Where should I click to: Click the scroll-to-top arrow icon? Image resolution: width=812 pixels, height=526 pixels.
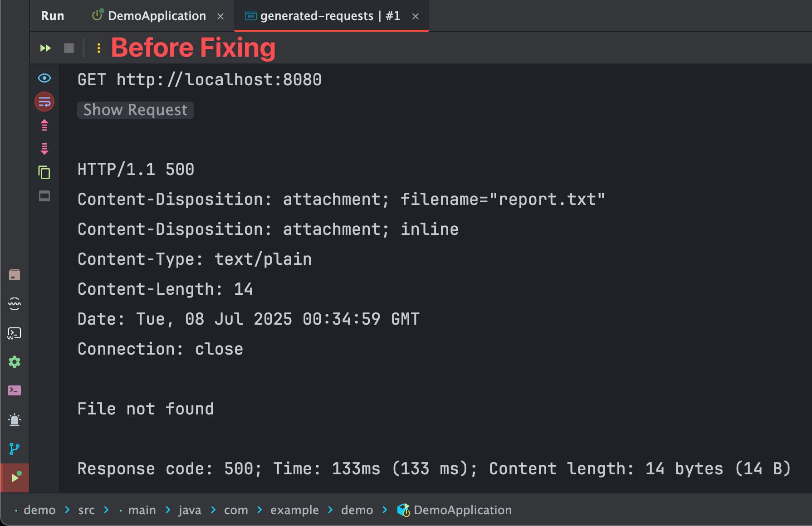[44, 125]
